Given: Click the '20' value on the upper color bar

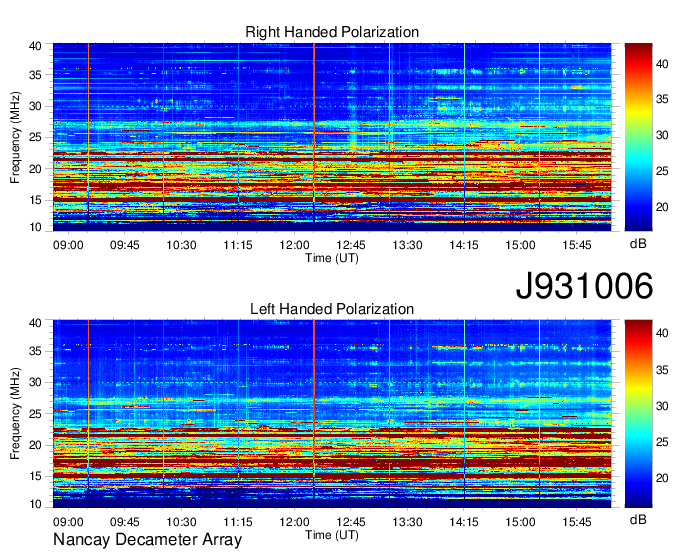Looking at the screenshot, I should point(662,207).
